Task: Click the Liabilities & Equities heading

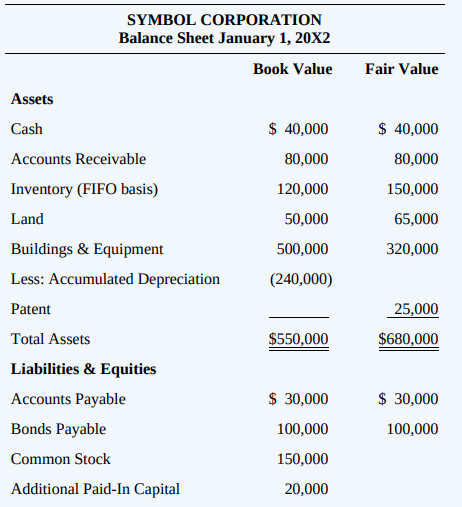Action: click(83, 369)
